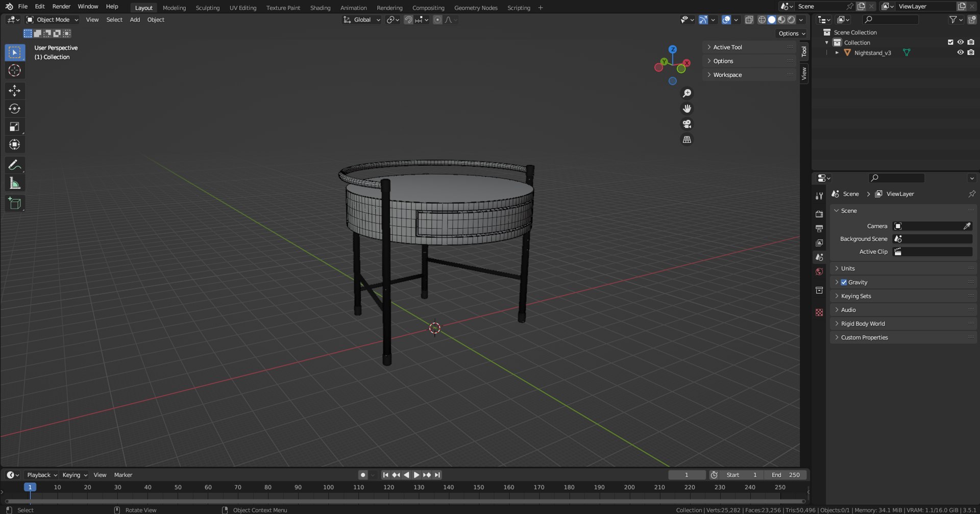The width and height of the screenshot is (980, 514).
Task: Switch to the Shading workspace tab
Action: tap(320, 8)
